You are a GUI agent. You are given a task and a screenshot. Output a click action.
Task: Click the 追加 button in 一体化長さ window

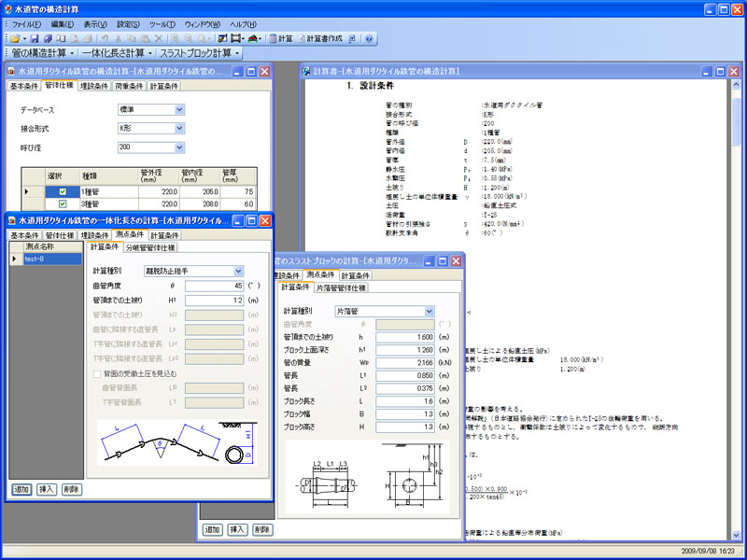tap(21, 489)
